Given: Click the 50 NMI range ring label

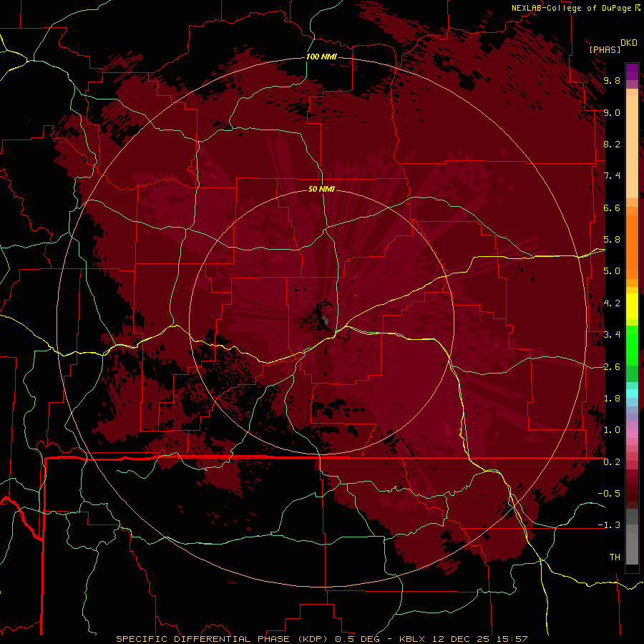Looking at the screenshot, I should [x=321, y=189].
